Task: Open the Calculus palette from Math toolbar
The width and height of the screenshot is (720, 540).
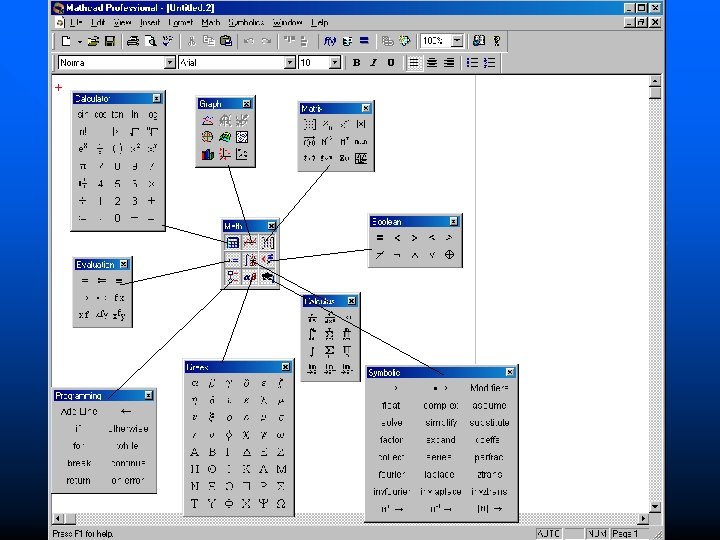Action: [250, 260]
